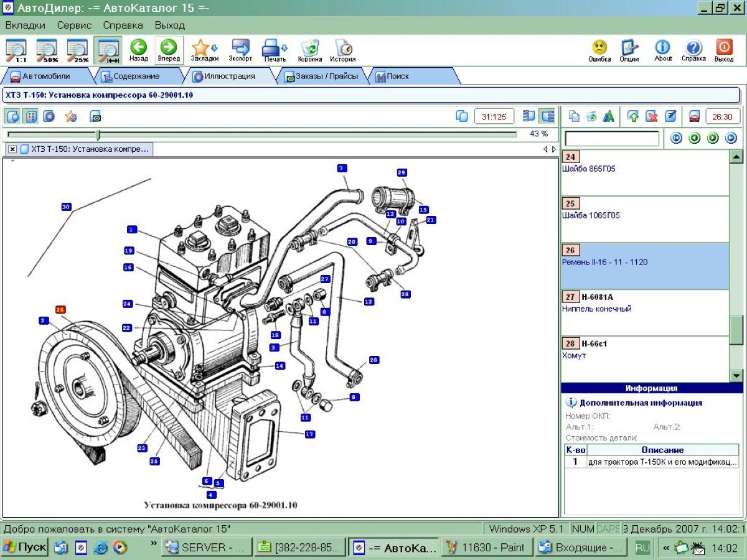This screenshot has width=747, height=560.
Task: Open the Корзина (basket) icon
Action: point(309,50)
